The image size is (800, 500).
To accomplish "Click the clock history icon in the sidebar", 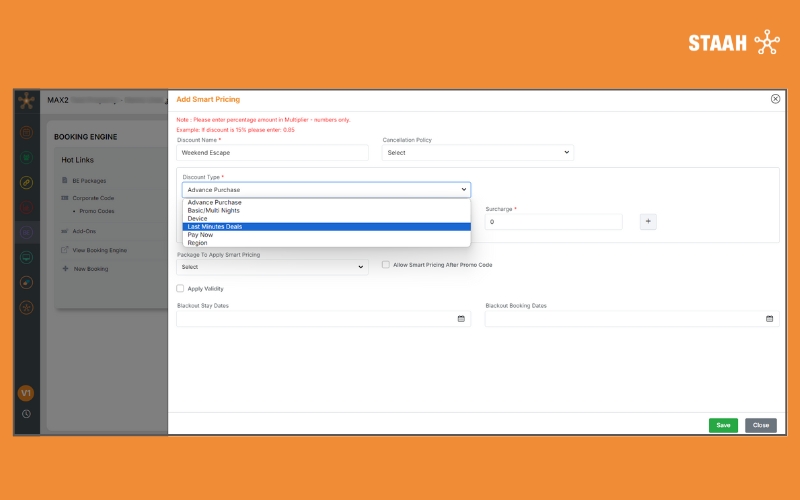I will click(27, 414).
